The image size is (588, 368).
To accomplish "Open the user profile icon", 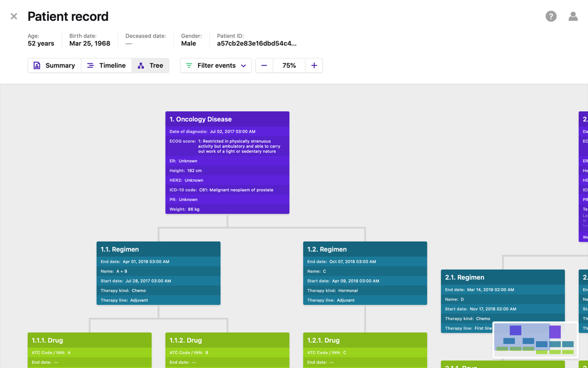I will pyautogui.click(x=573, y=16).
